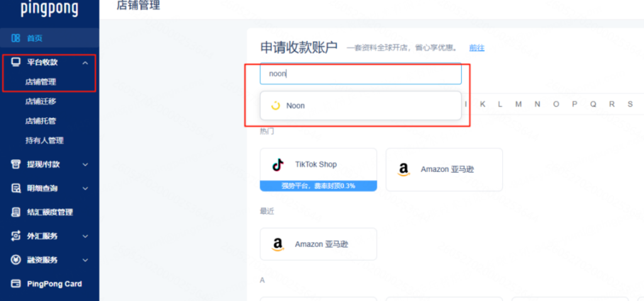Expand the 提现/付款 chevron
644x301 pixels.
86,164
